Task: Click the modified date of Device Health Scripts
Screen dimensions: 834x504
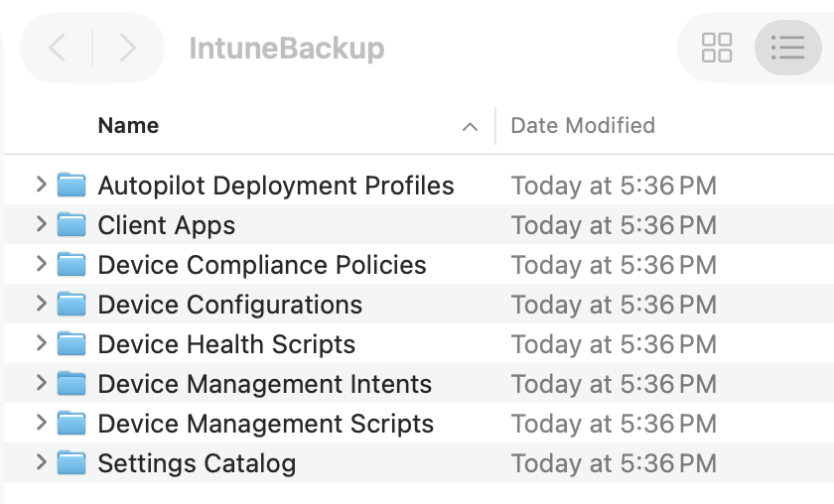Action: tap(614, 344)
